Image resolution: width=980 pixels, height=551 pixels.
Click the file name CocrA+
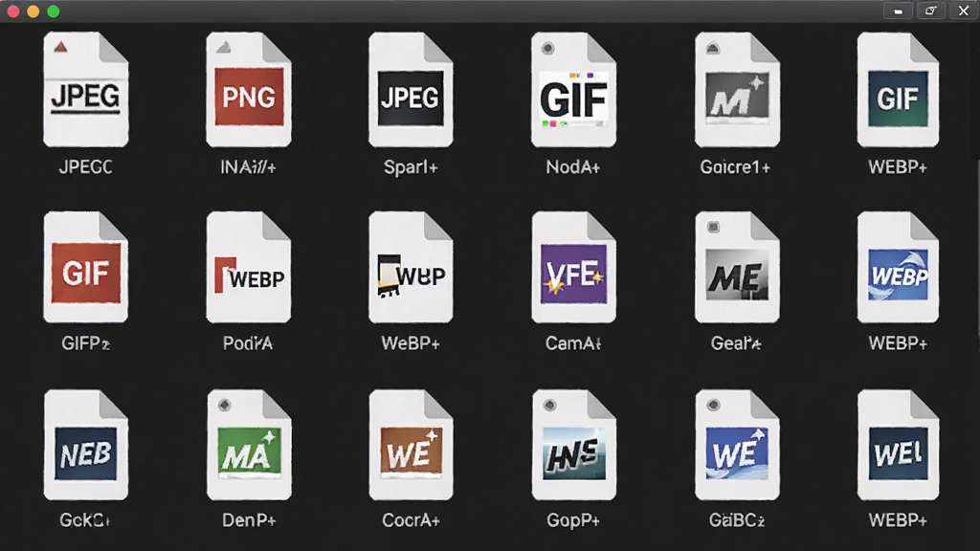[411, 519]
